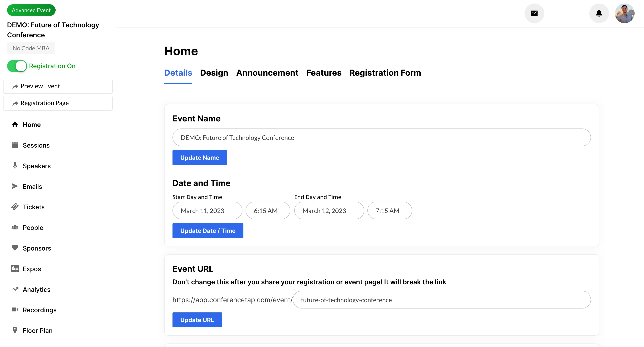Viewport: 644px width, 347px height.
Task: Open the user profile avatar
Action: coord(625,13)
